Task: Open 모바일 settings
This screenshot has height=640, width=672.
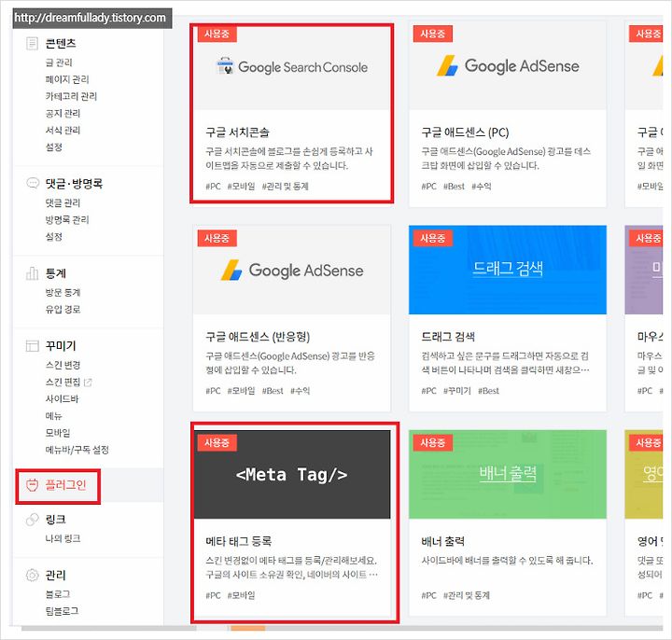Action: [x=58, y=433]
